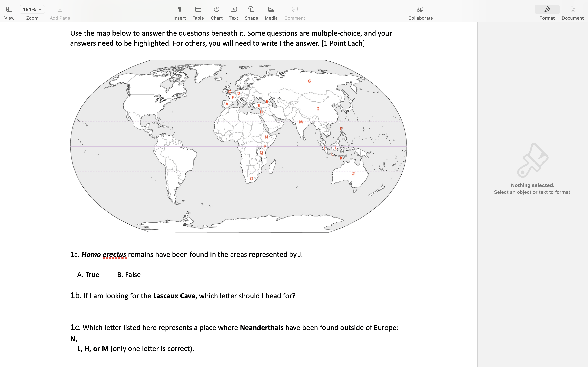Viewport: 588px width, 367px height.
Task: Insert a text box with the Text icon
Action: 233,9
